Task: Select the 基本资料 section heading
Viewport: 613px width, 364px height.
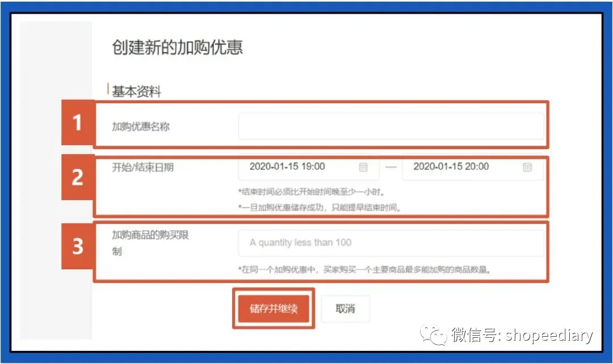Action: (136, 91)
